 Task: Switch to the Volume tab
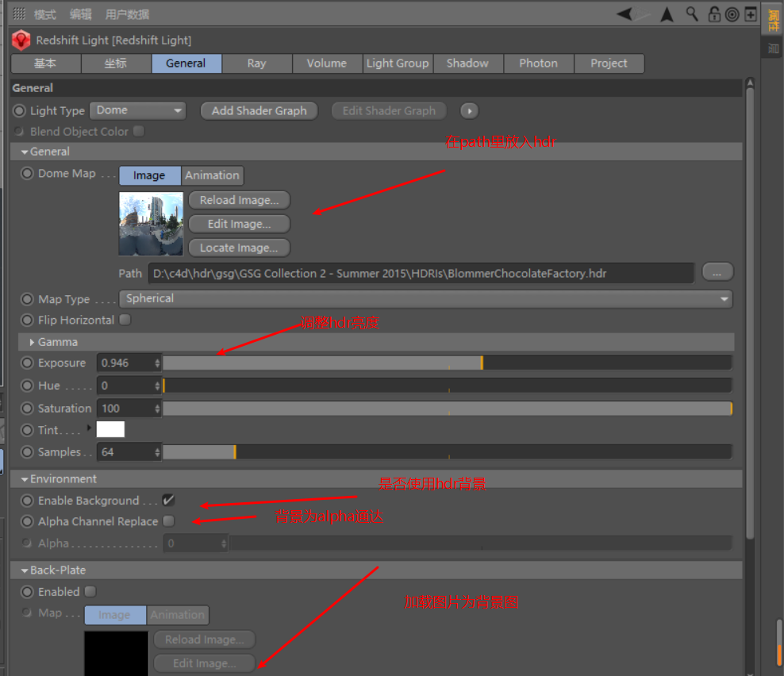327,63
